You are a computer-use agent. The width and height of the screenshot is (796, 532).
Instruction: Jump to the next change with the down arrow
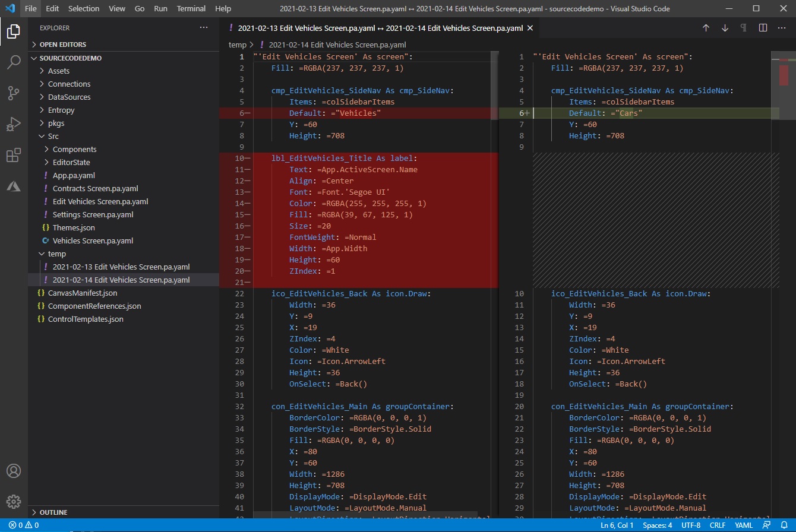click(725, 27)
